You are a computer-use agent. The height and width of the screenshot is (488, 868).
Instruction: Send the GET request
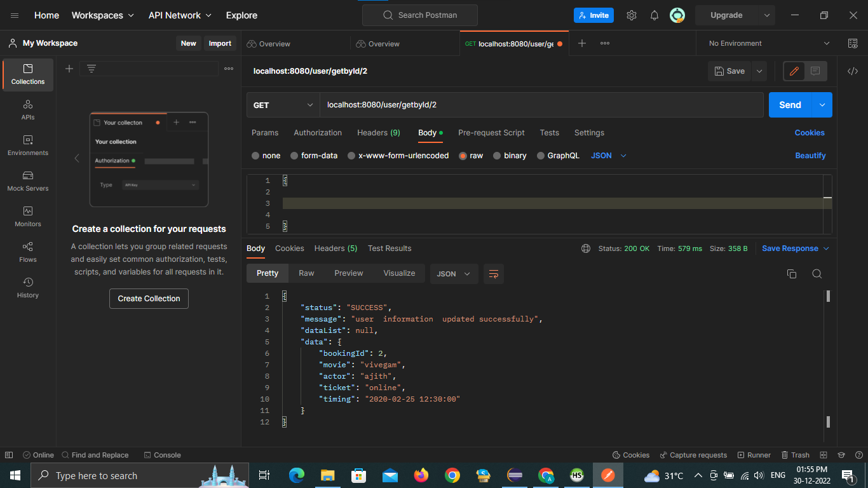pyautogui.click(x=790, y=105)
